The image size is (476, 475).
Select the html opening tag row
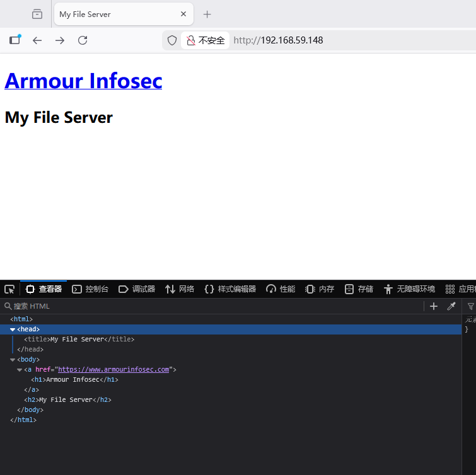pyautogui.click(x=231, y=319)
